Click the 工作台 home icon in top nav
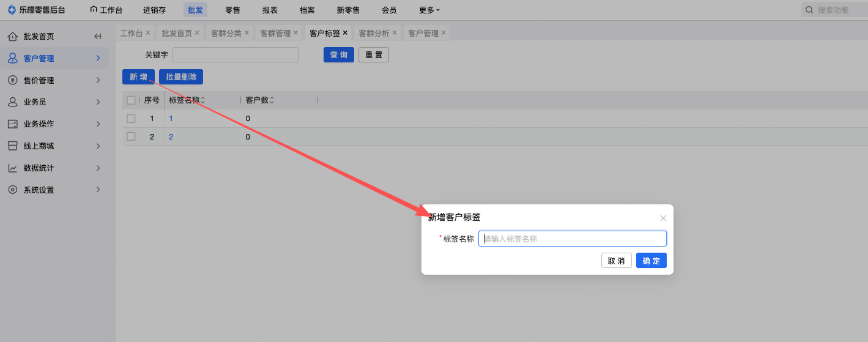Screen dimensions: 868x342 click(x=94, y=10)
